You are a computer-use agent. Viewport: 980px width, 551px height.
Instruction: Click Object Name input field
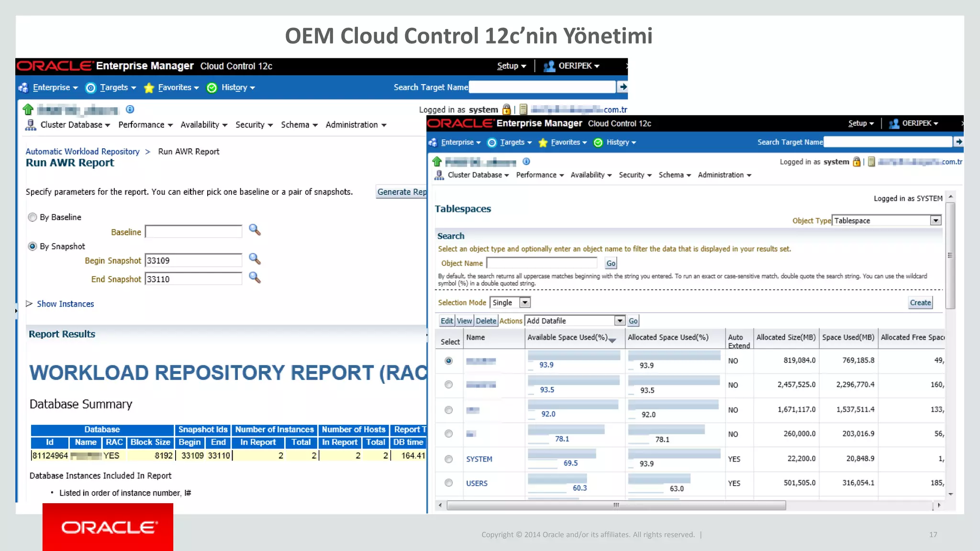tap(542, 263)
